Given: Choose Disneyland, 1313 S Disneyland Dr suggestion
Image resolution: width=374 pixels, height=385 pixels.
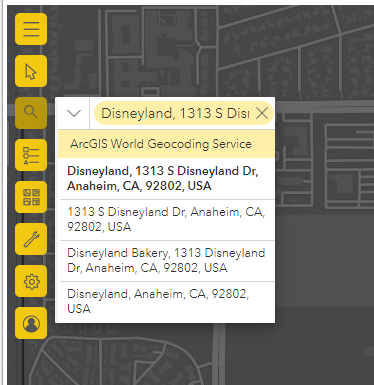Looking at the screenshot, I should point(167,179).
